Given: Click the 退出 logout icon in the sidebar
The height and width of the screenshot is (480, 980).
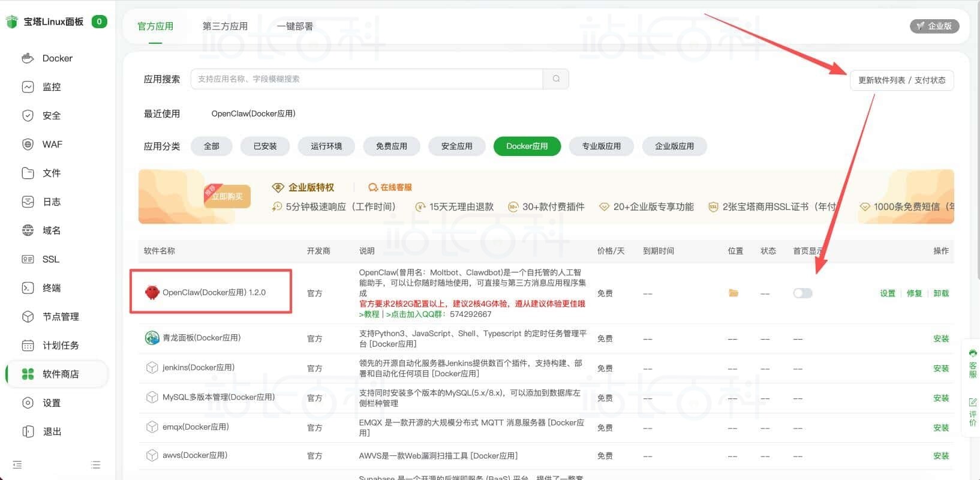Looking at the screenshot, I should click(28, 432).
